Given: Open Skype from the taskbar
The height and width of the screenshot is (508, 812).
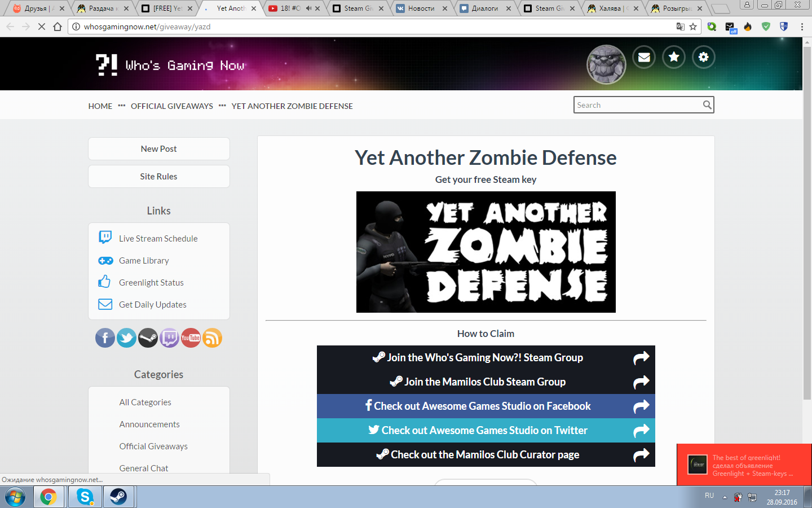Looking at the screenshot, I should click(85, 497).
